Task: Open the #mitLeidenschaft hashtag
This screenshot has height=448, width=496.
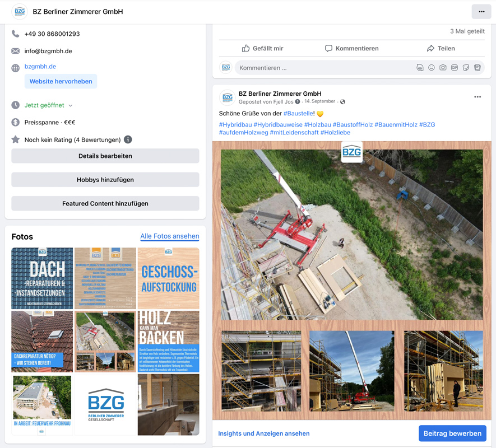Action: 294,133
